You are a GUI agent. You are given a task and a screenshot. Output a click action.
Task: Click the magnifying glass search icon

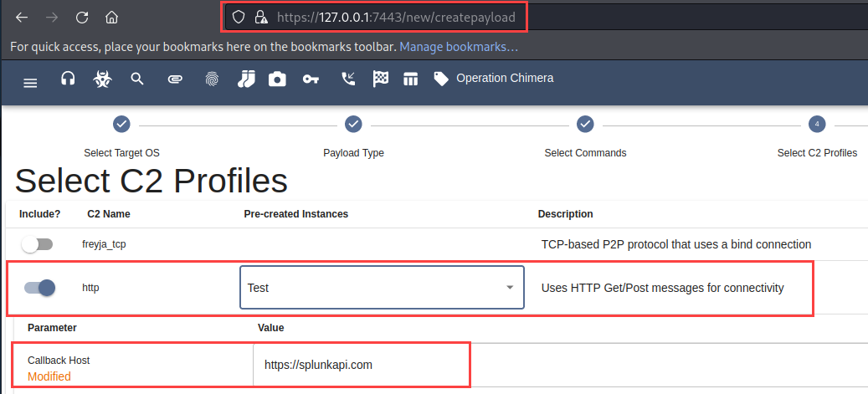137,79
